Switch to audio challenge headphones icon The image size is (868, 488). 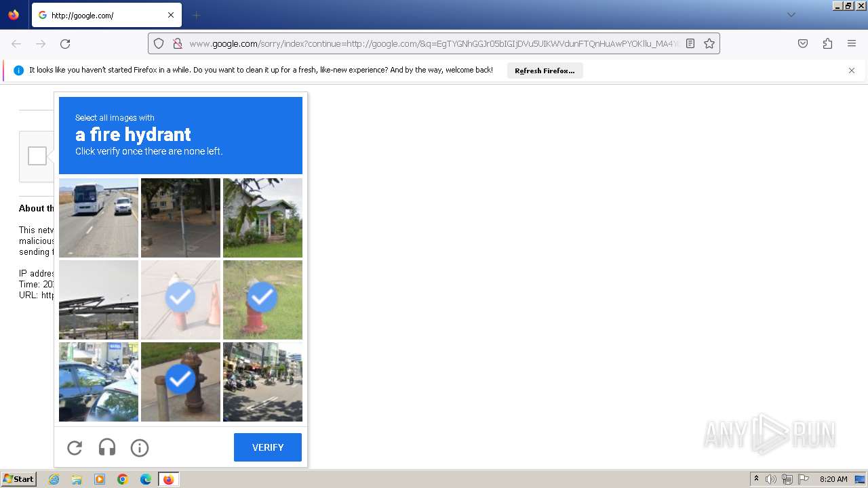tap(107, 447)
